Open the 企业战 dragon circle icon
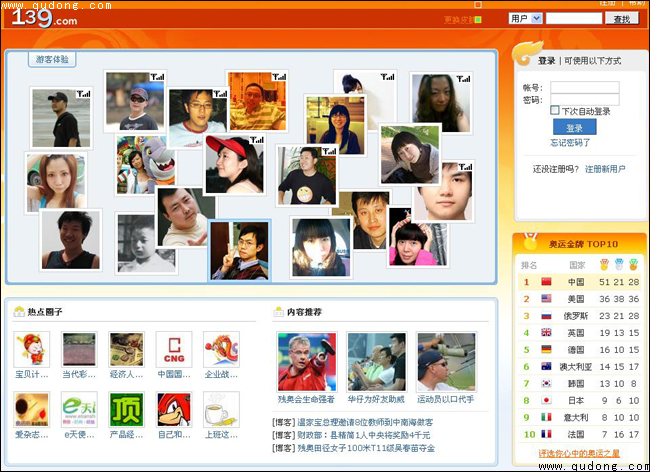The image size is (650, 472). point(221,350)
